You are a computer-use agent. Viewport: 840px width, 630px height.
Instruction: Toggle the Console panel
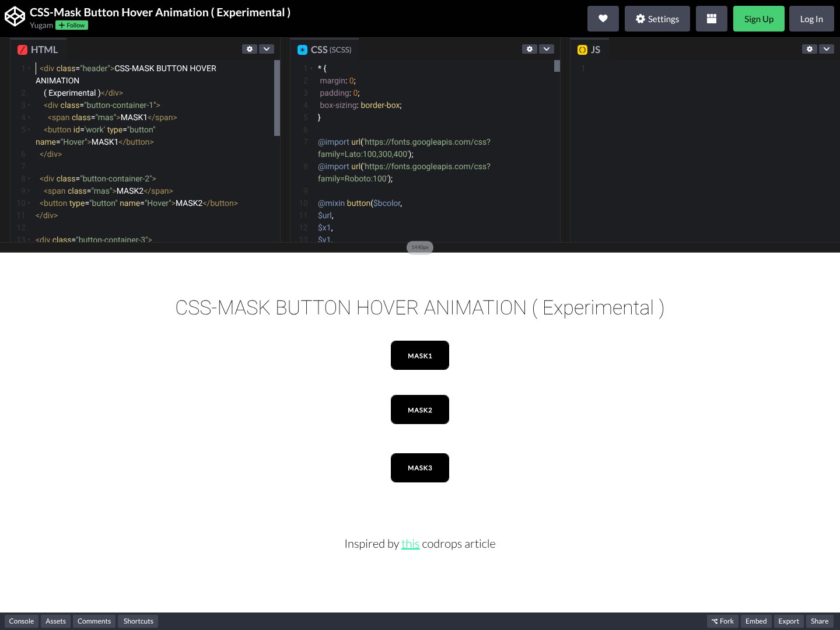(22, 621)
